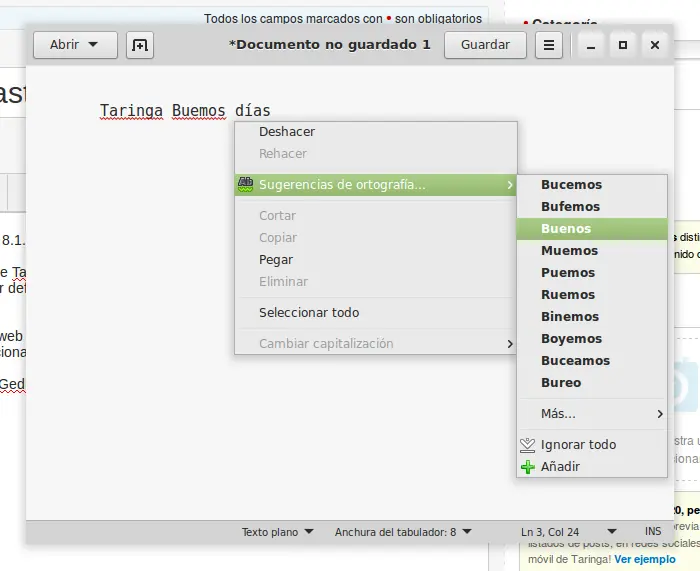Click the new document tab icon in gedit

(x=140, y=45)
